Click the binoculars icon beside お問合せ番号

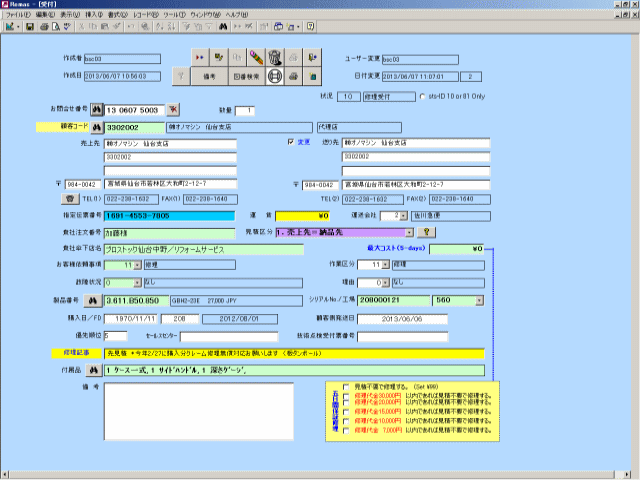tap(97, 110)
